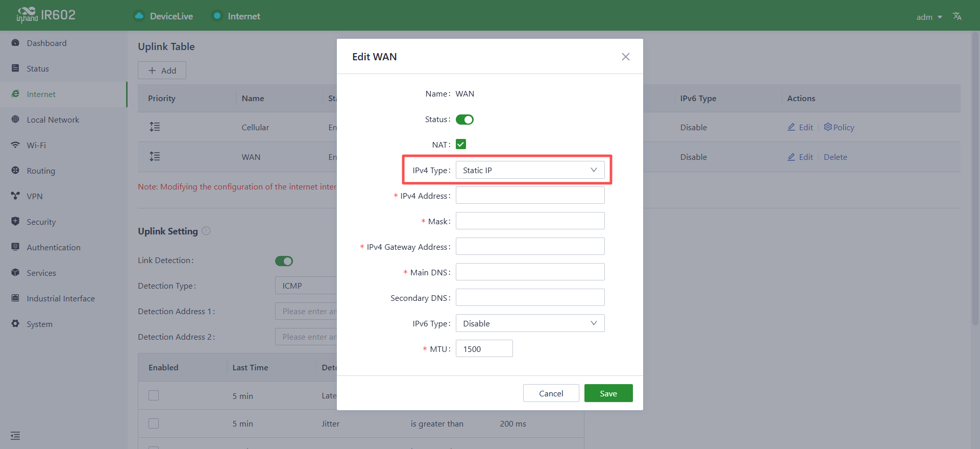This screenshot has height=449, width=980.
Task: Cancel the Edit WAN dialog
Action: (x=551, y=393)
